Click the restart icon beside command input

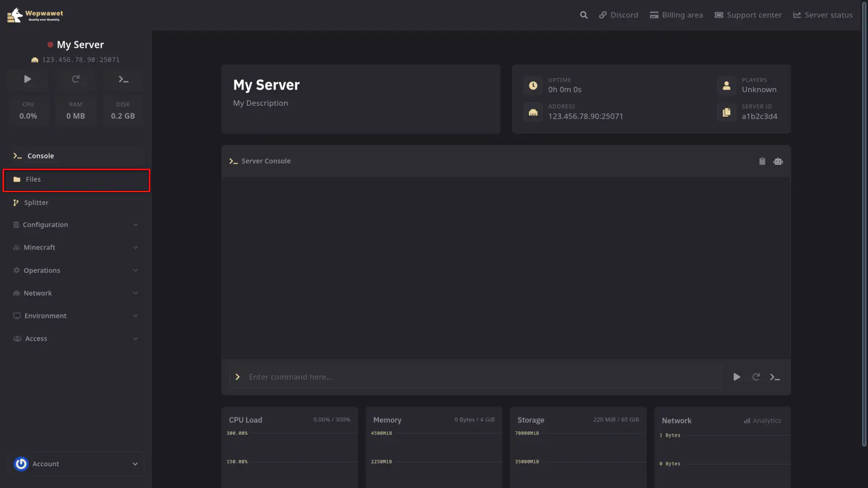click(x=756, y=377)
